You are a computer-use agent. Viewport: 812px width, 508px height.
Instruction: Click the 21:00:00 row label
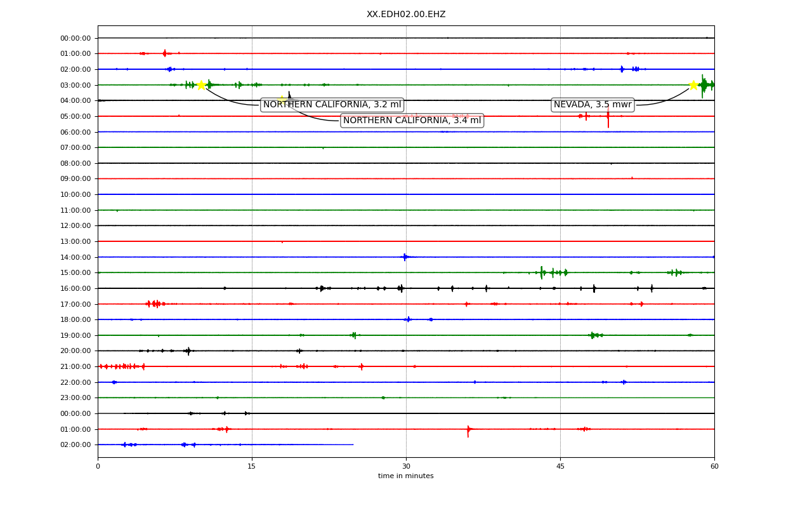click(x=75, y=366)
